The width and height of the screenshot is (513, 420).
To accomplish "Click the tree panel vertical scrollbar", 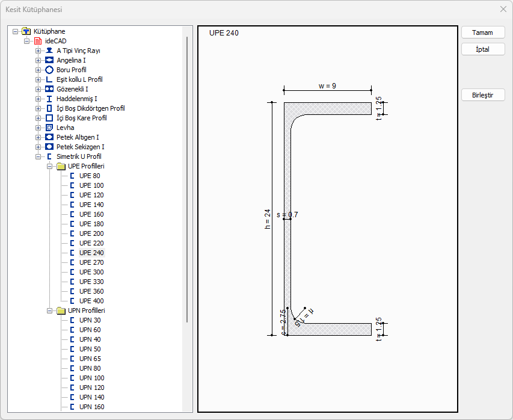I will (x=187, y=181).
